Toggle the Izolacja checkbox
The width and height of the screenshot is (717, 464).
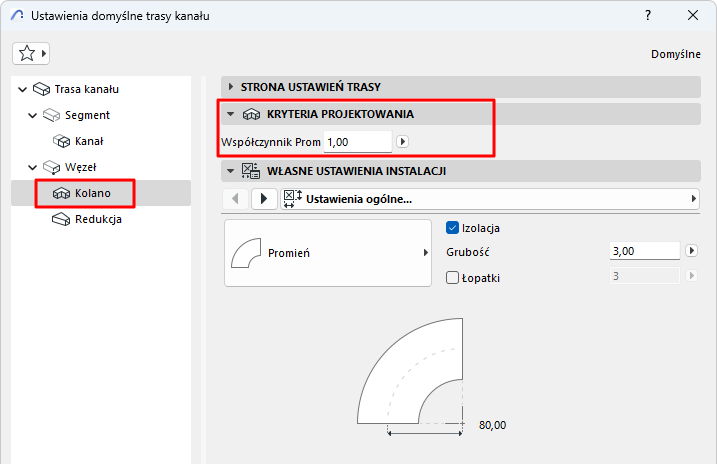pyautogui.click(x=452, y=228)
